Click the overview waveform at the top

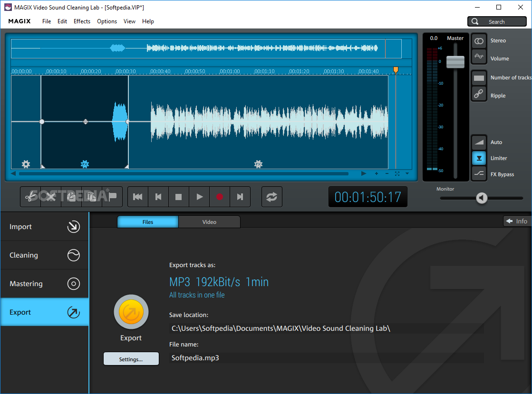206,48
